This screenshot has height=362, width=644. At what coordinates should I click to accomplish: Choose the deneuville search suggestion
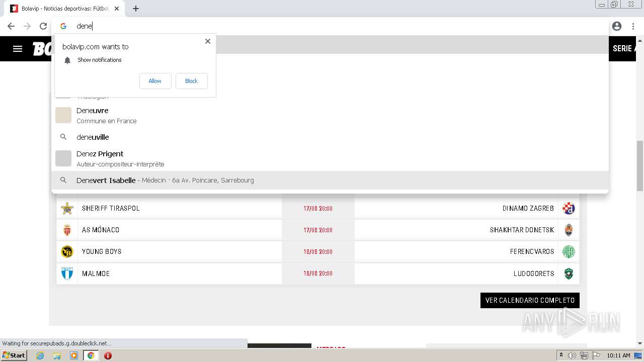pyautogui.click(x=330, y=137)
